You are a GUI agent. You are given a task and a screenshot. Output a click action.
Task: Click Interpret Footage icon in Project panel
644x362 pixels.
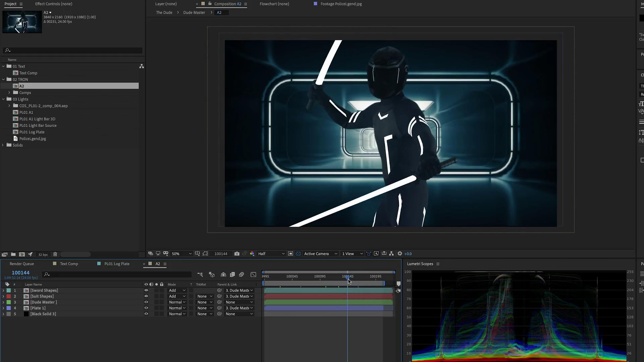point(5,254)
